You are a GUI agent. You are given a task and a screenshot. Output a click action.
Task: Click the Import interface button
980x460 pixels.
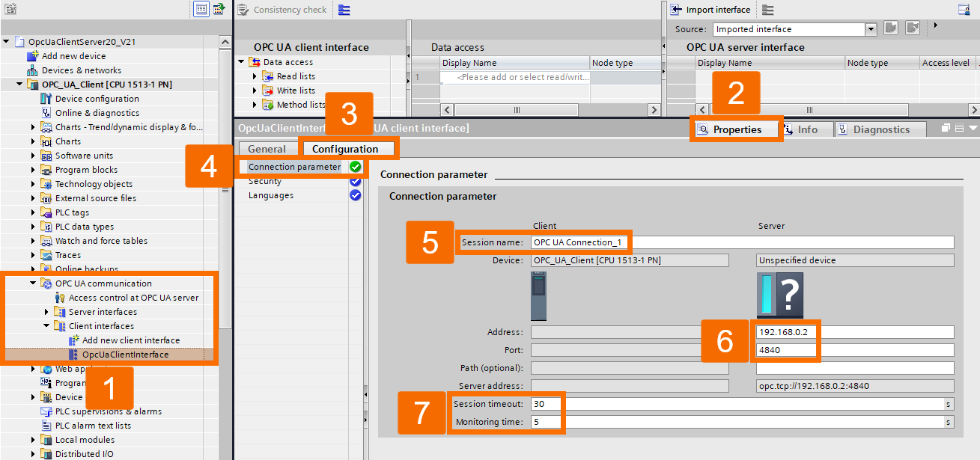tap(710, 10)
